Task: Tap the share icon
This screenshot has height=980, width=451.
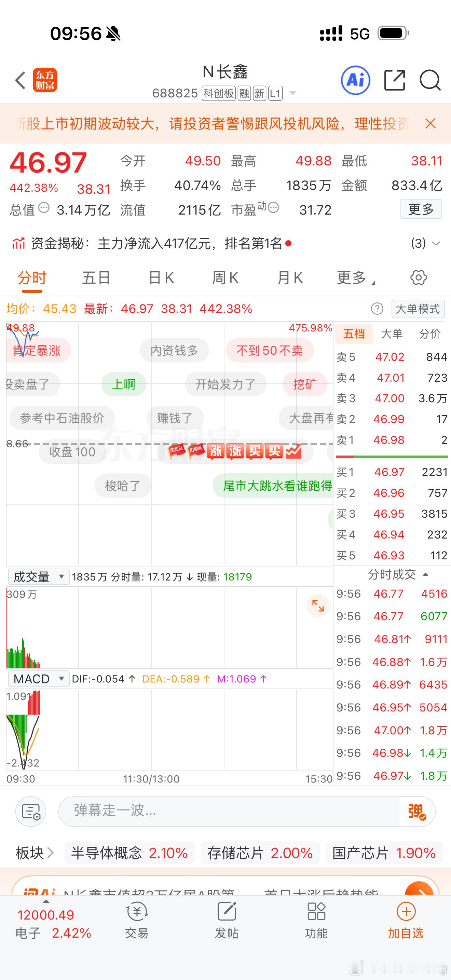Action: pos(394,80)
